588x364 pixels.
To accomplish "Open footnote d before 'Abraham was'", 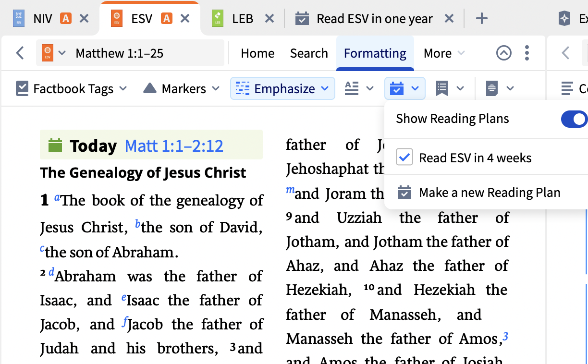I will pyautogui.click(x=51, y=272).
